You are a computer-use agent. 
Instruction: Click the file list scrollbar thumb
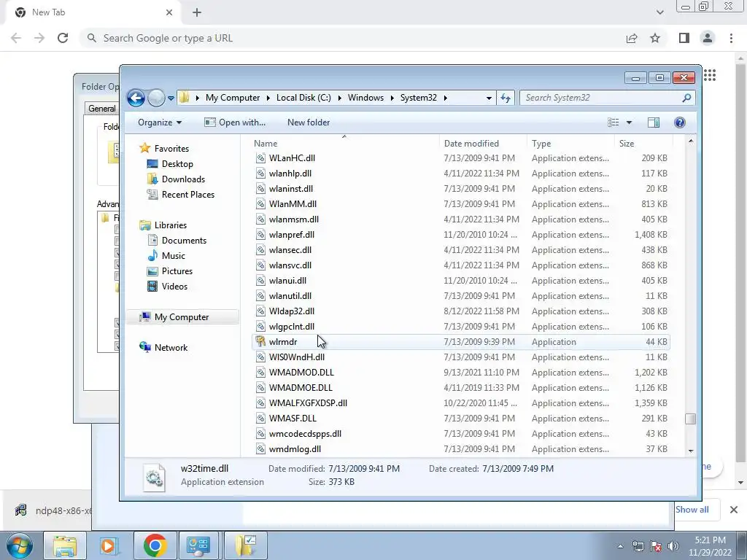(690, 419)
